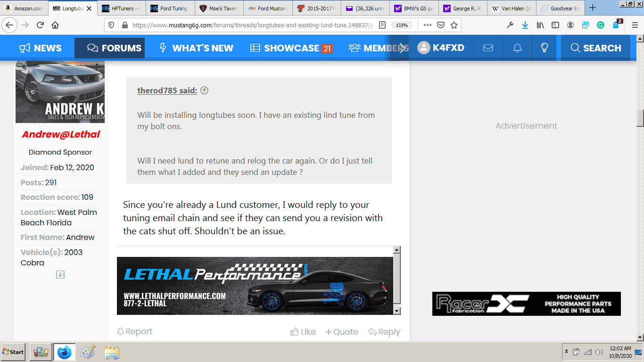Bookmark this page with the star icon

pyautogui.click(x=454, y=25)
